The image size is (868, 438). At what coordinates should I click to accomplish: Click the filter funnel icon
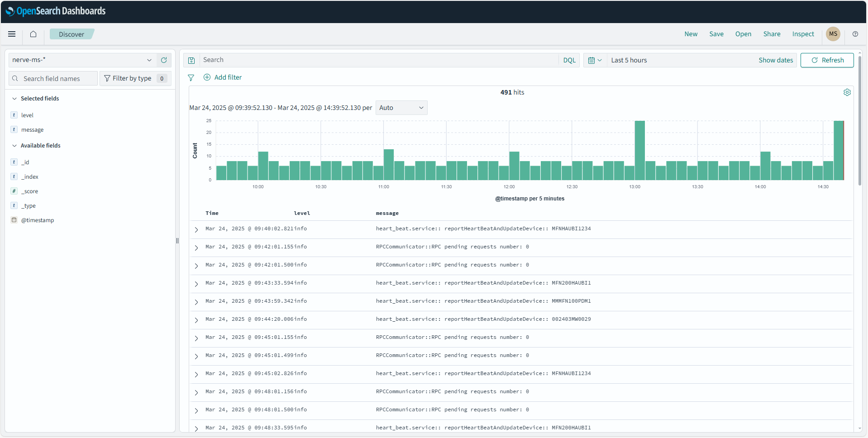pyautogui.click(x=191, y=77)
